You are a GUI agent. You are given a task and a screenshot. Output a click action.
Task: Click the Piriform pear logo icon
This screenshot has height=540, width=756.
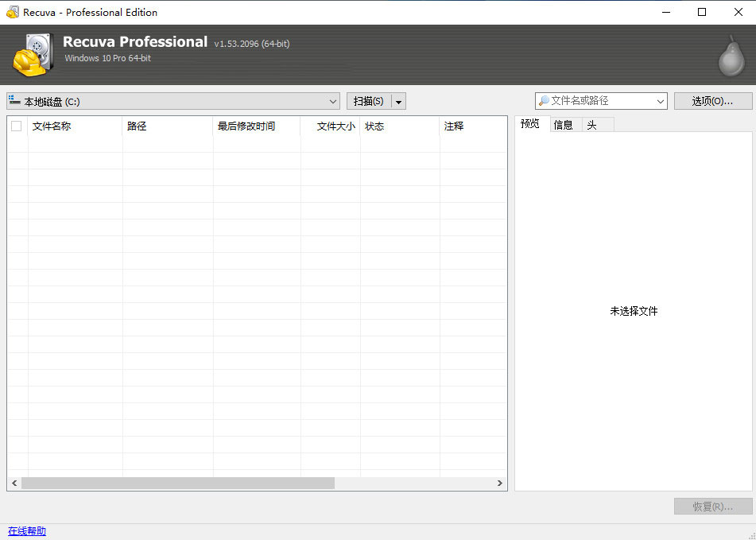pos(731,56)
